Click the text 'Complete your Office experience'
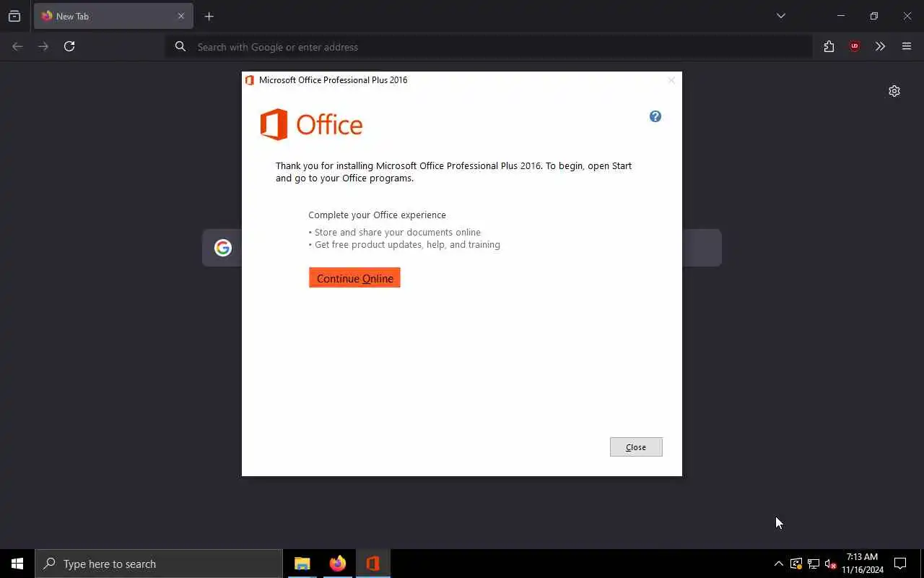Image resolution: width=924 pixels, height=578 pixels. click(377, 215)
